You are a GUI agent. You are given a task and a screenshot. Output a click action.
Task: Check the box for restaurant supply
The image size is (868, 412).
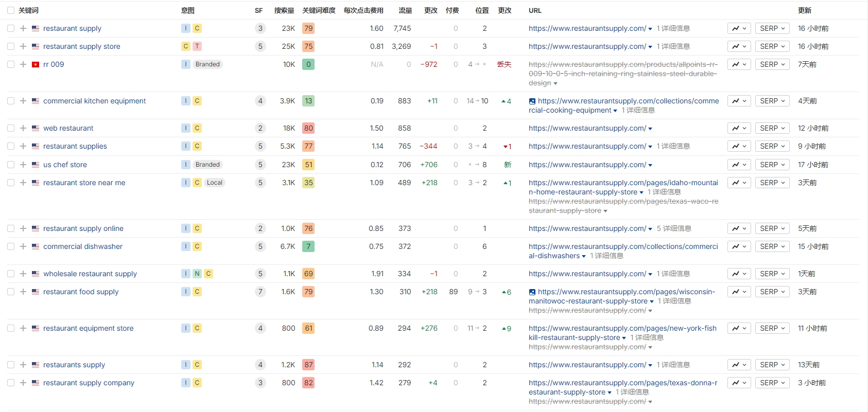[11, 28]
